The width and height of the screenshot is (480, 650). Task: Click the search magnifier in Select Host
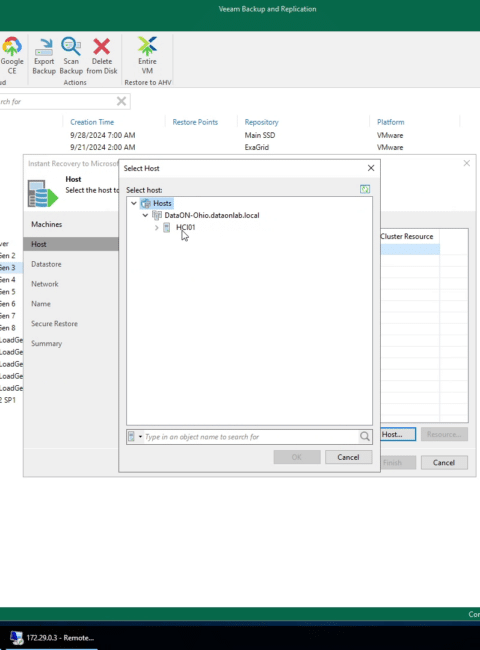(x=365, y=437)
